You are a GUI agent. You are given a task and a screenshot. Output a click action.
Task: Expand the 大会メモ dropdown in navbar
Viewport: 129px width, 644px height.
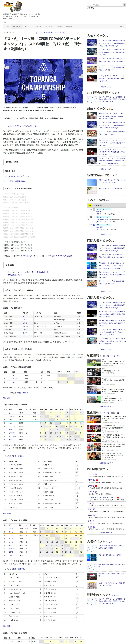point(39,27)
